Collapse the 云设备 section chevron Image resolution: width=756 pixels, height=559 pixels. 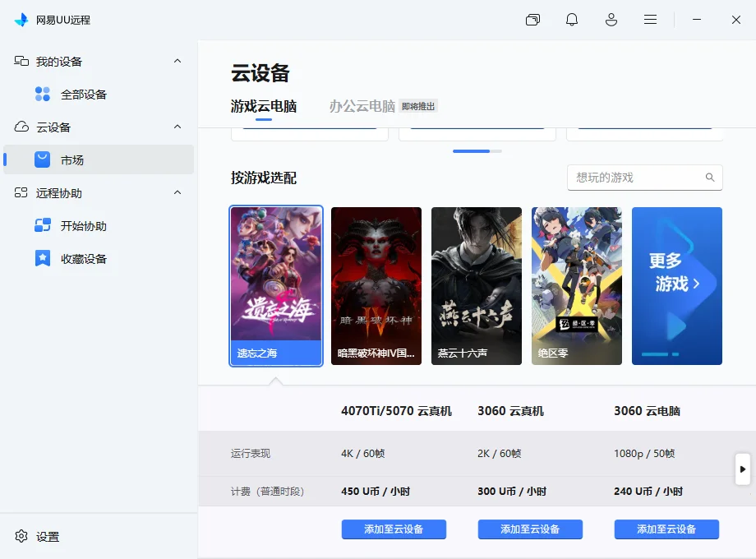(177, 127)
